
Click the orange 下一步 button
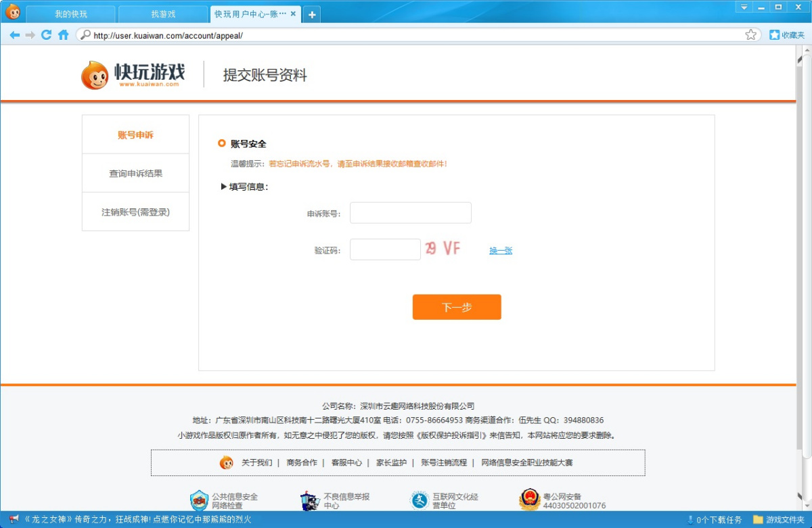click(457, 307)
